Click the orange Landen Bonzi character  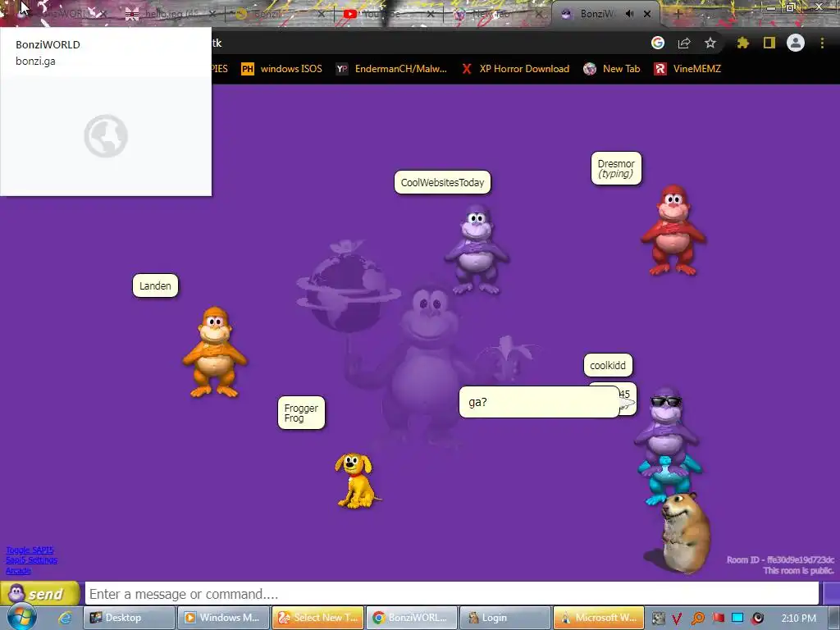tap(214, 352)
